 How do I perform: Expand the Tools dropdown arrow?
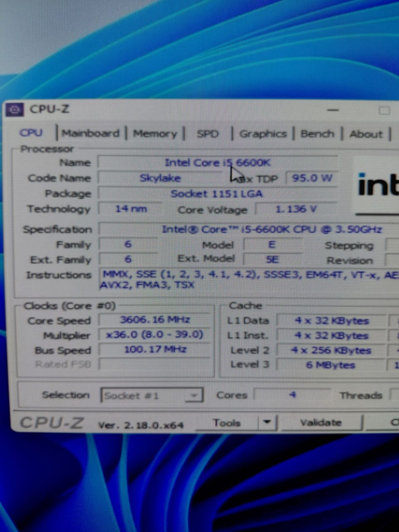(x=267, y=423)
